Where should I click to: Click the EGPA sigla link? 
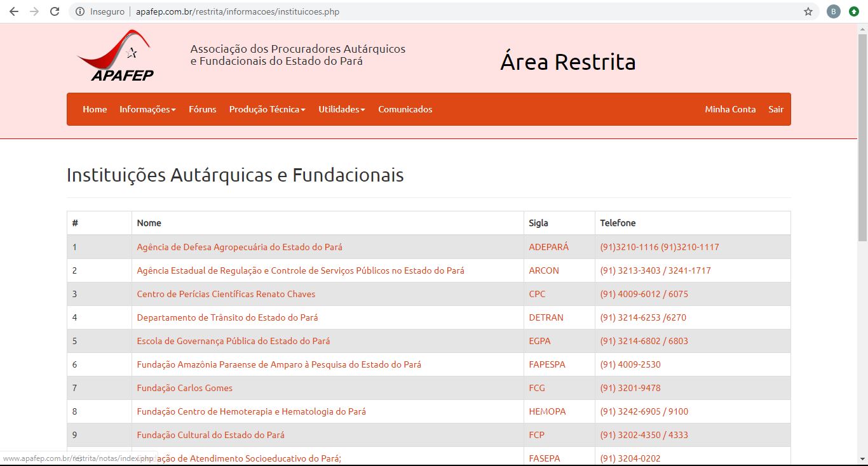[539, 341]
